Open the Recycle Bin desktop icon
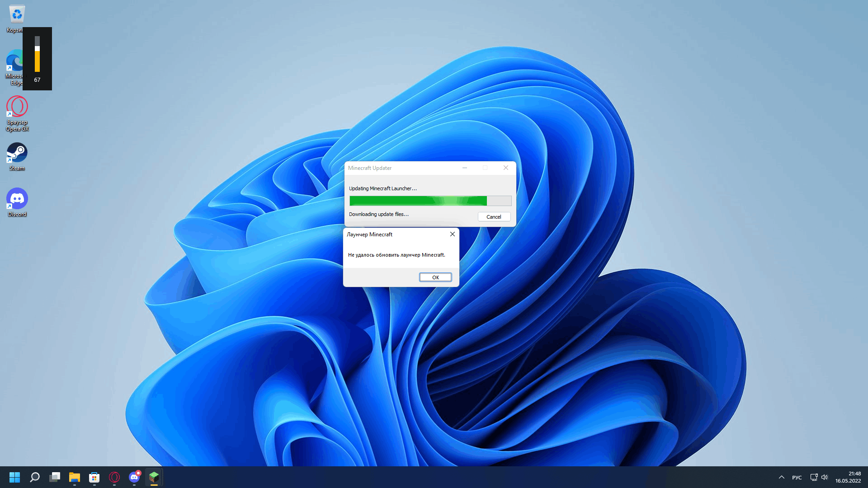This screenshot has height=488, width=868. point(16,19)
